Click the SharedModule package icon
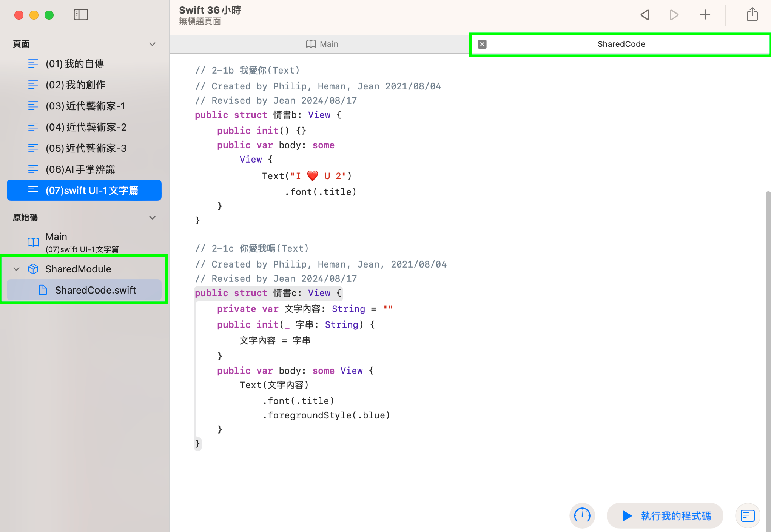 pyautogui.click(x=33, y=269)
